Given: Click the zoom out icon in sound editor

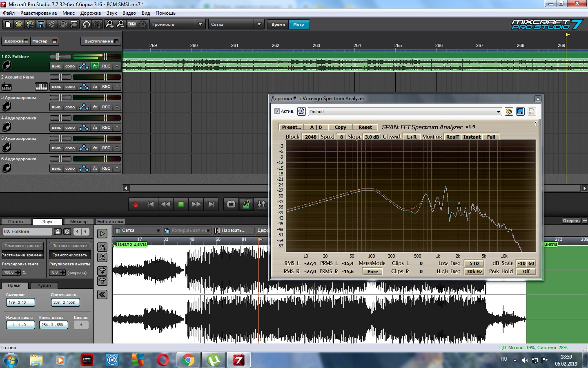Looking at the screenshot, I should 102,257.
